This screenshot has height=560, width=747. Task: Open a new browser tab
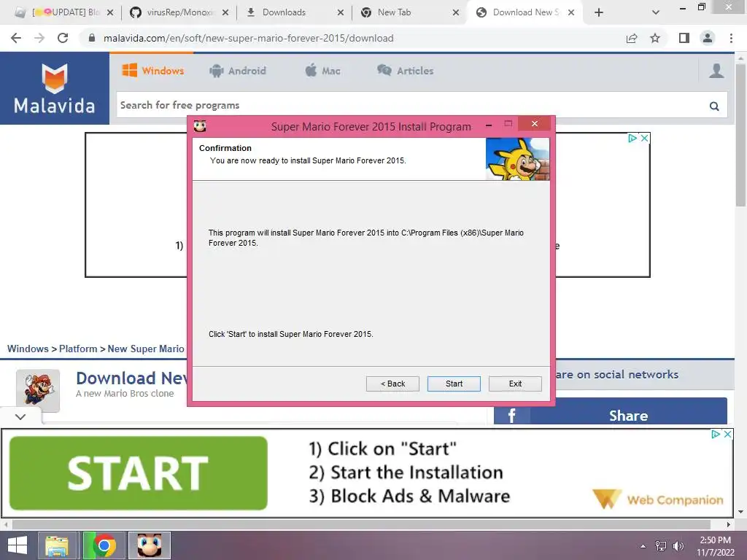(599, 12)
